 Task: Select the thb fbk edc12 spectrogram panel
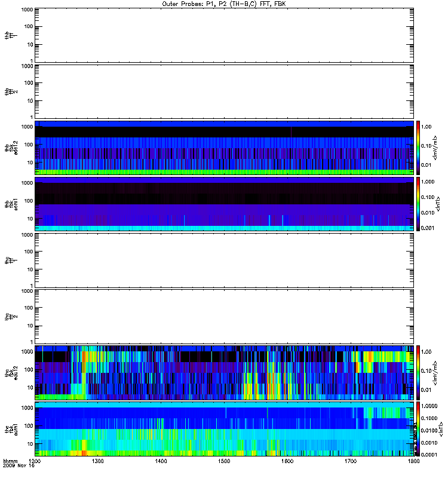(224, 148)
